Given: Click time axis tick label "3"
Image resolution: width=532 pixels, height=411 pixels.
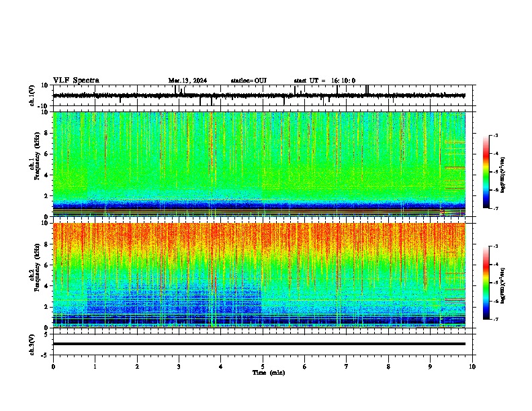Looking at the screenshot, I should [179, 367].
